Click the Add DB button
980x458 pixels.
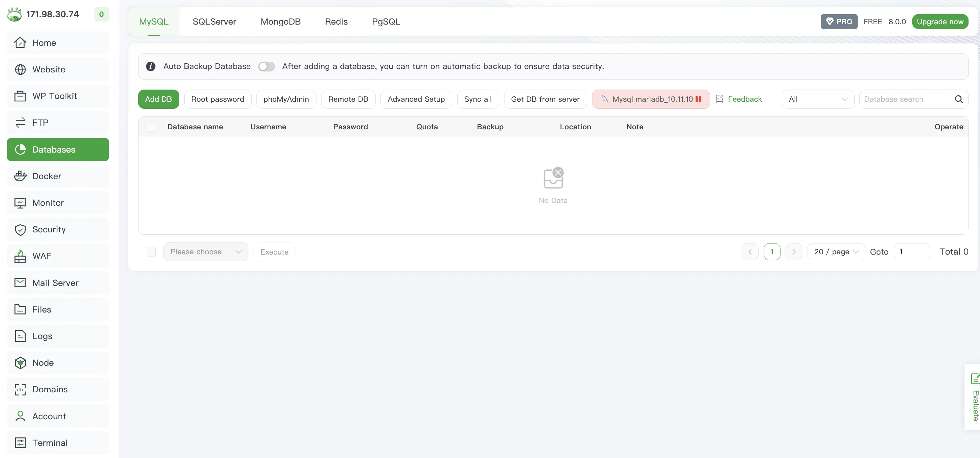tap(158, 99)
